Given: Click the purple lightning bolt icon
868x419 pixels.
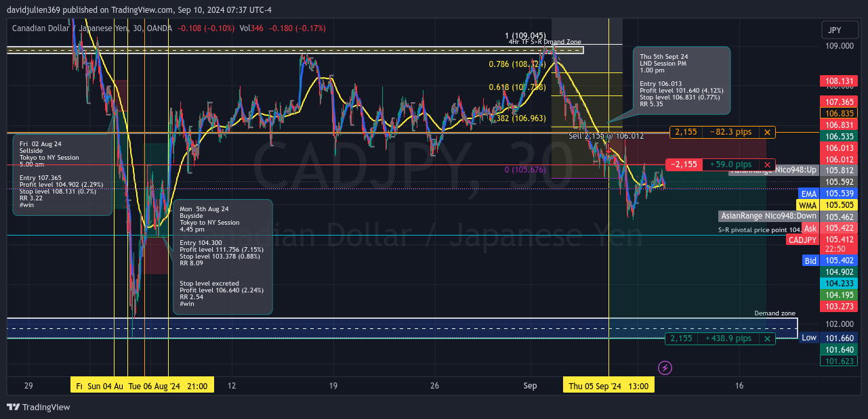Looking at the screenshot, I should tap(665, 368).
